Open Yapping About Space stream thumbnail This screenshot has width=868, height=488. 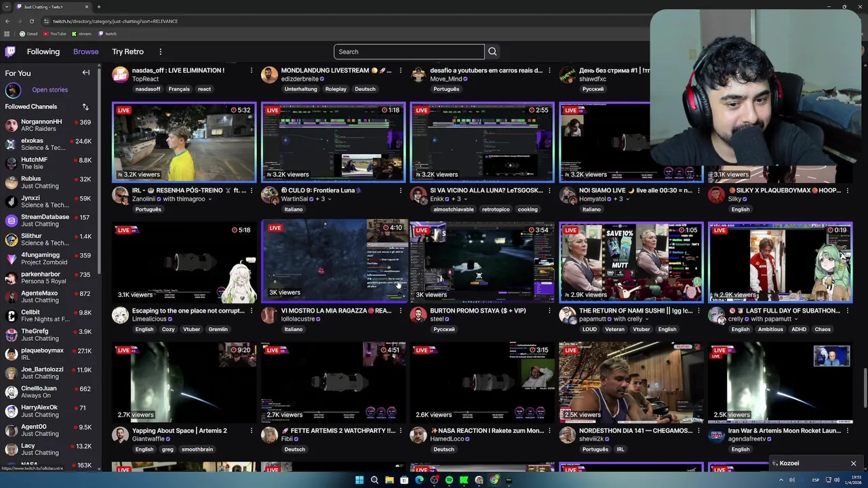pyautogui.click(x=184, y=382)
